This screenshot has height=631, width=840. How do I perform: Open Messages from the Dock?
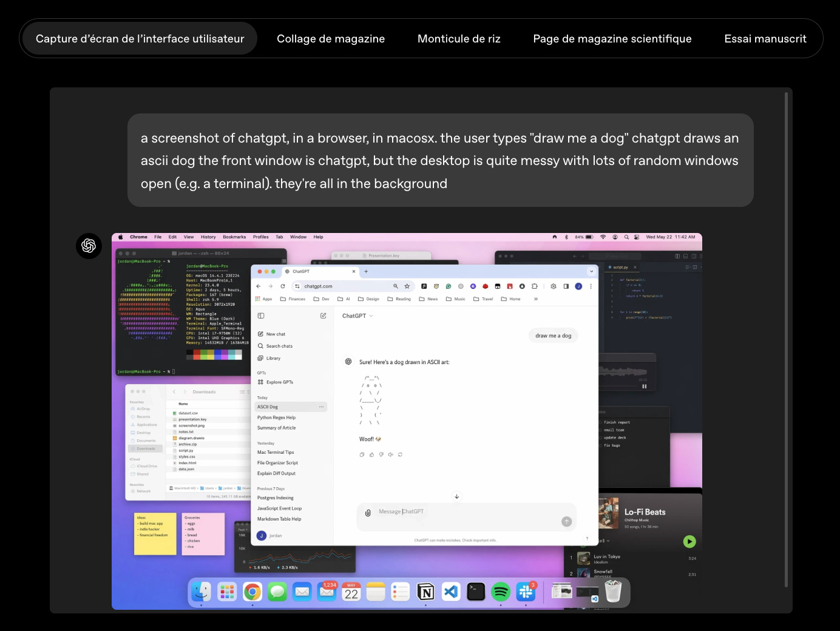[x=277, y=592]
